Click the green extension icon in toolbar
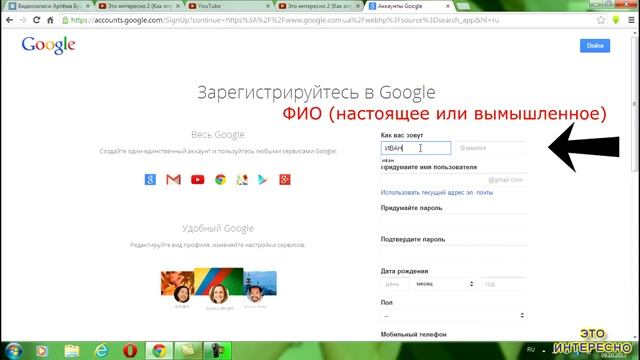 coord(616,20)
